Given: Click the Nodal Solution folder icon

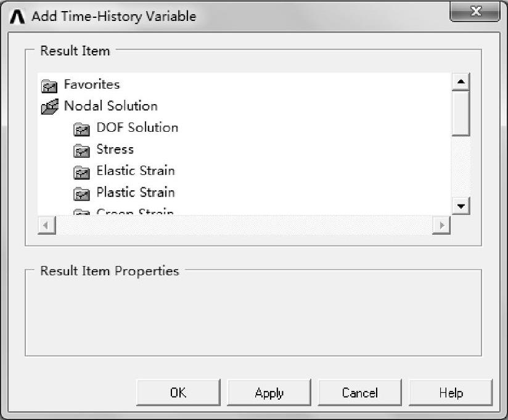Looking at the screenshot, I should pyautogui.click(x=49, y=107).
